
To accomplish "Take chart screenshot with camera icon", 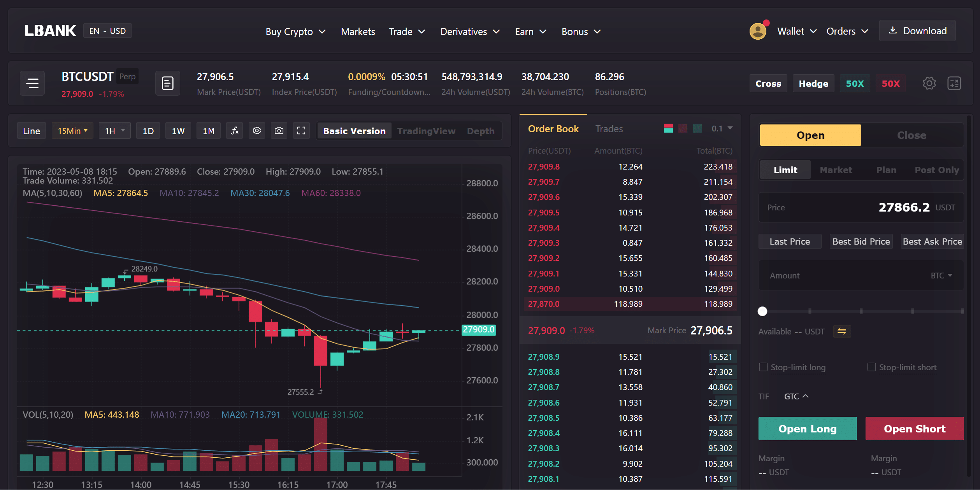I will pos(279,131).
